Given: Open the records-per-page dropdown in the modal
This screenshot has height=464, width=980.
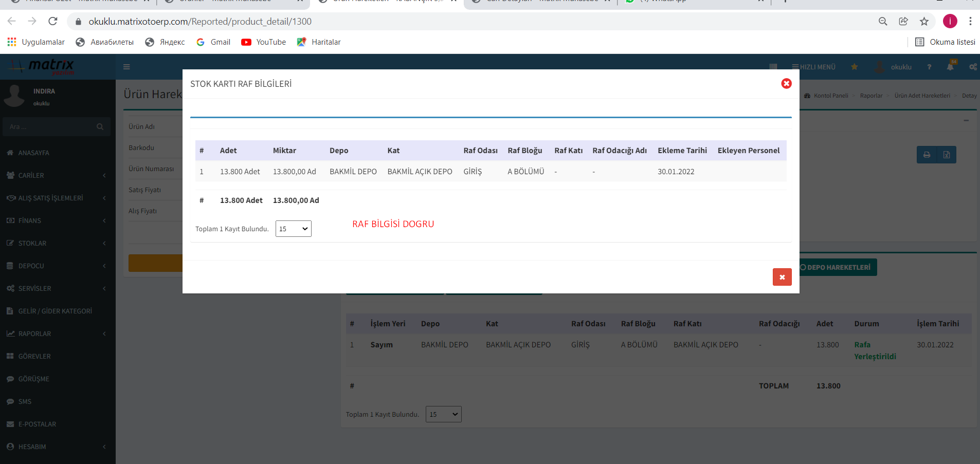Looking at the screenshot, I should tap(293, 229).
